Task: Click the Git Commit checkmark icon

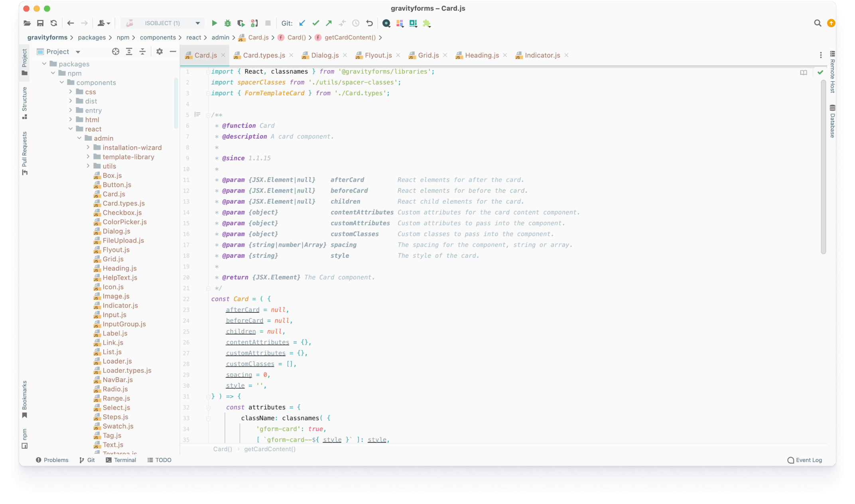Action: pyautogui.click(x=316, y=23)
